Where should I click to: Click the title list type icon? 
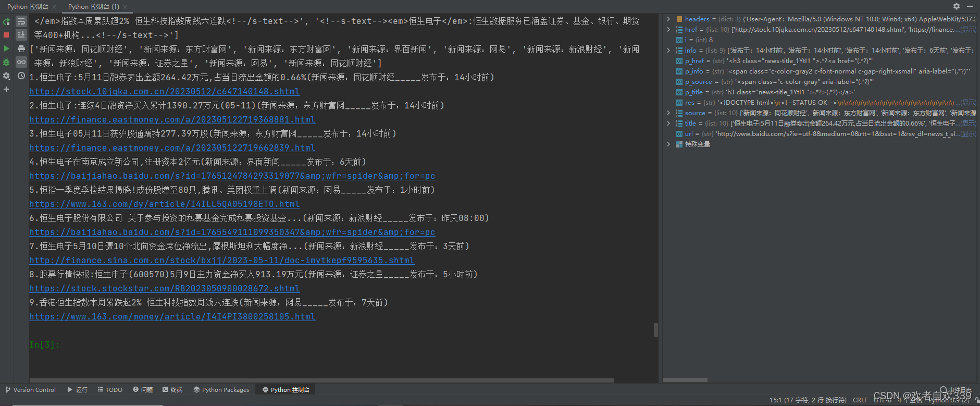pyautogui.click(x=679, y=124)
